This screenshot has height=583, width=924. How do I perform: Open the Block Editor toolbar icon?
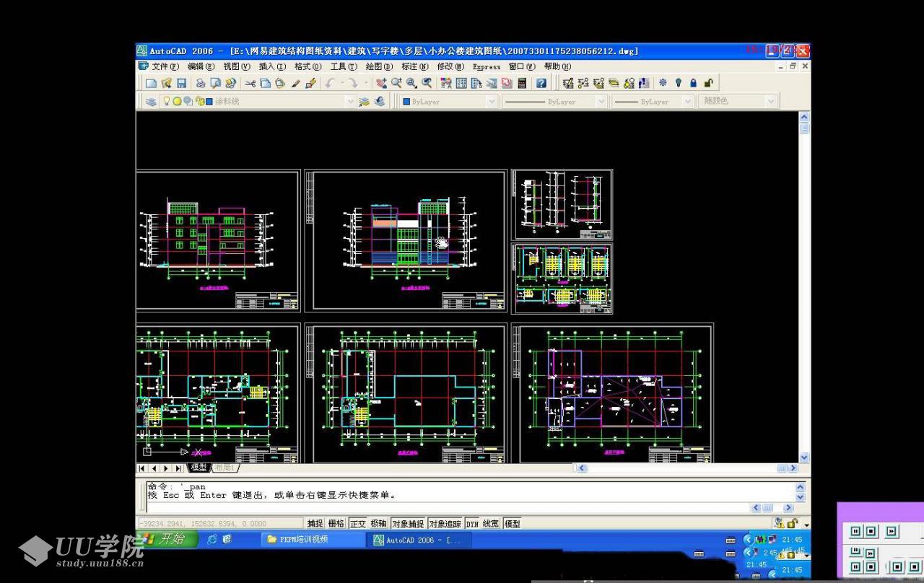[x=310, y=84]
